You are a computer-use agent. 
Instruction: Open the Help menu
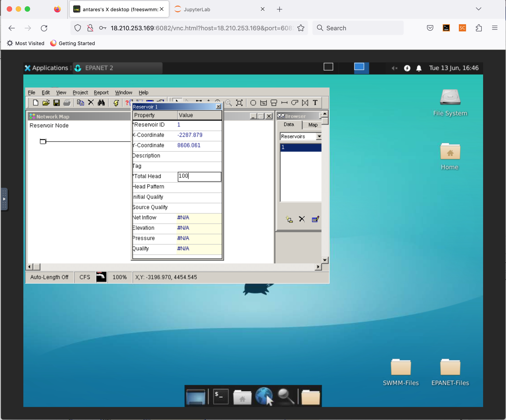144,92
